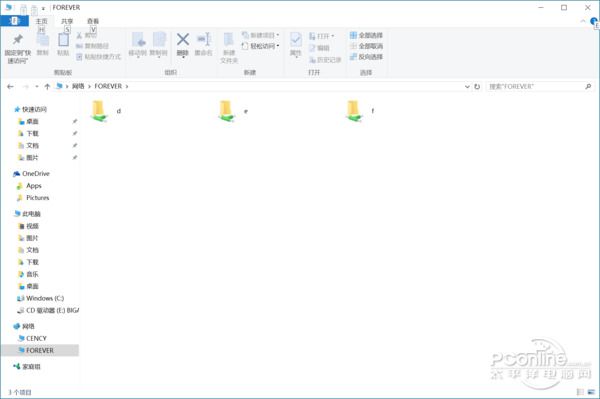Screen dimensions: 600x399
Task: Refresh the current folder view
Action: 477,87
